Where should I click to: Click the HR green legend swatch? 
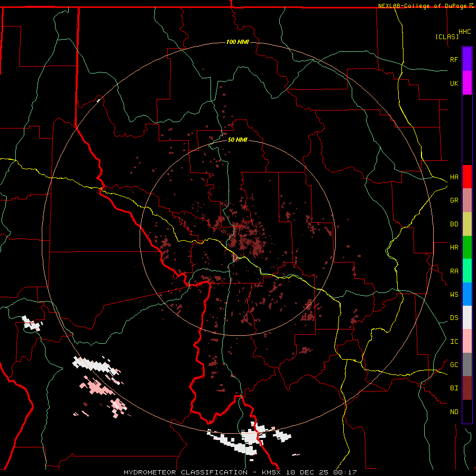pyautogui.click(x=467, y=248)
